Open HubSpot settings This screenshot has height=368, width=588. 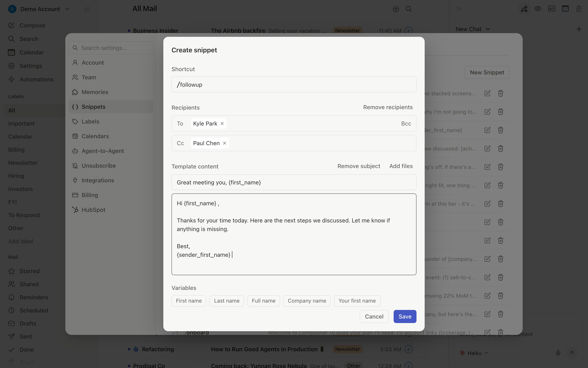pos(111,210)
